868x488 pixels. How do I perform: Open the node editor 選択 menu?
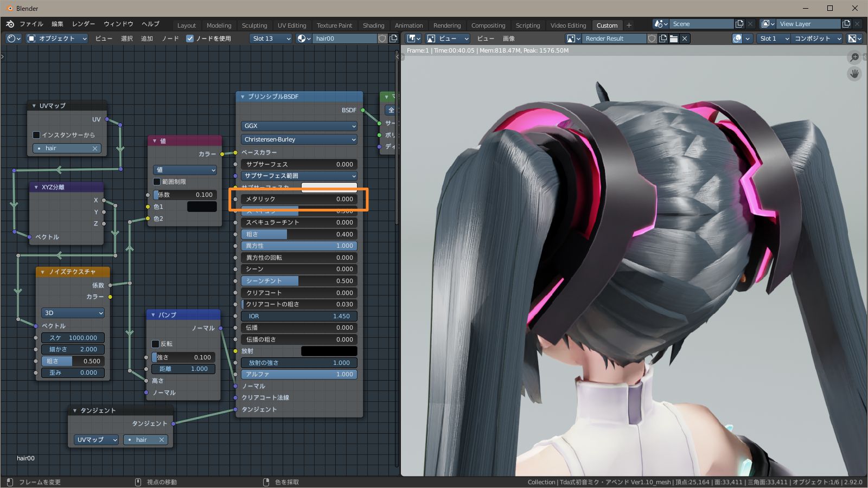pyautogui.click(x=127, y=38)
